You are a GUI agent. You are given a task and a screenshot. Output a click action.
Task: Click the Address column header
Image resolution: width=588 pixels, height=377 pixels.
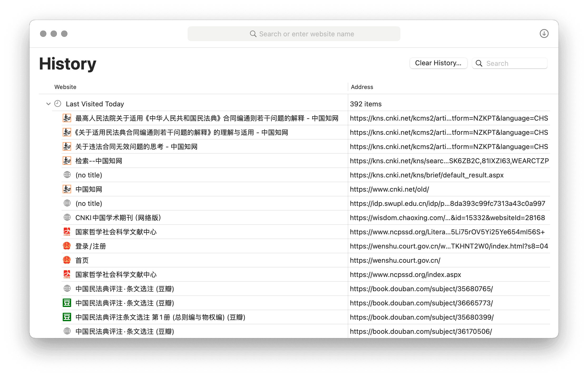pyautogui.click(x=362, y=87)
